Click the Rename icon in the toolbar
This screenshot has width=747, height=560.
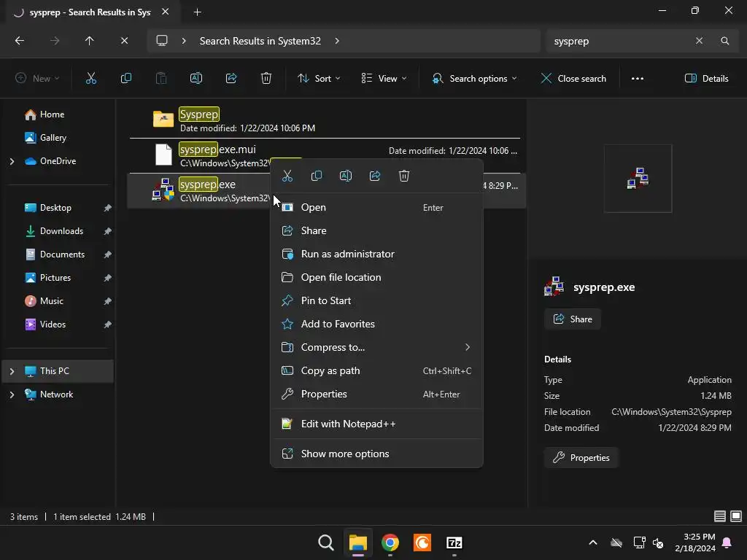196,79
